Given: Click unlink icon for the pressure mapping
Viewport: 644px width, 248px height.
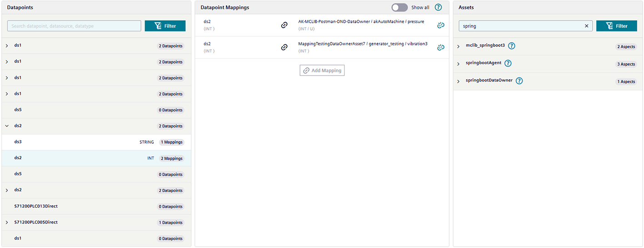Looking at the screenshot, I should (x=440, y=25).
